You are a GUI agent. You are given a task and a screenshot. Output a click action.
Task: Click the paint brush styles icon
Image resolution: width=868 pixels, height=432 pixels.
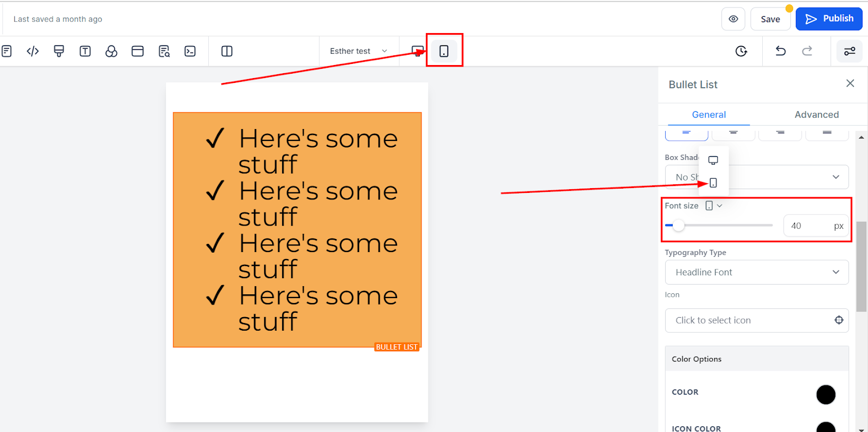59,51
